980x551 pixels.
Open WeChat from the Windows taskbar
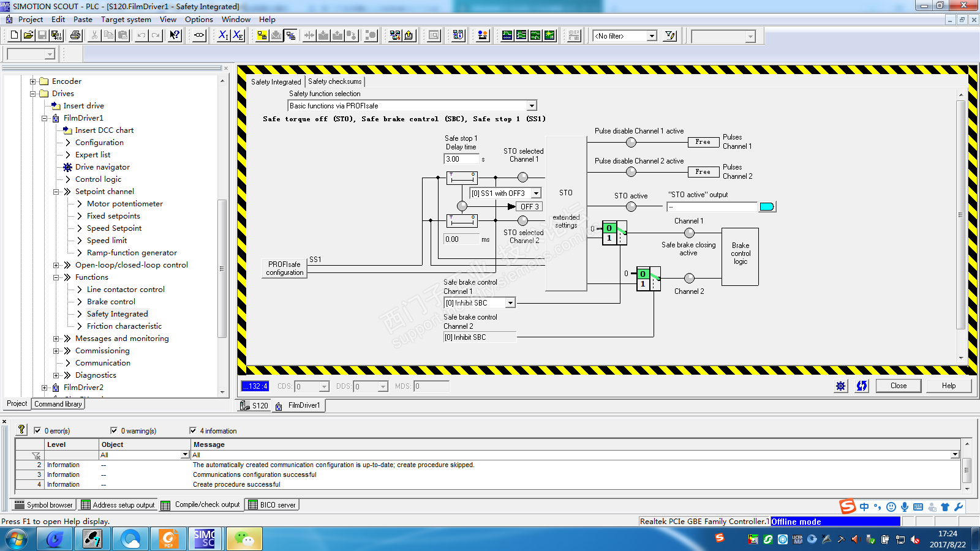(244, 539)
